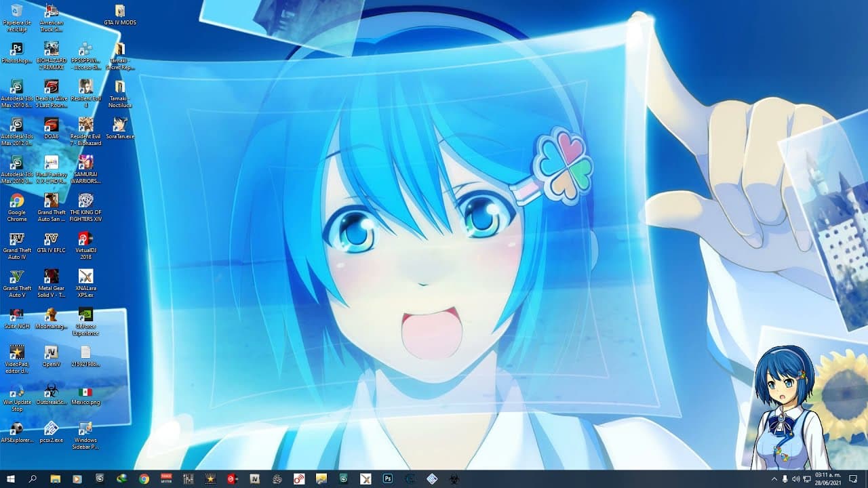This screenshot has height=488, width=868.
Task: Open the Windows Start menu
Action: (11, 479)
